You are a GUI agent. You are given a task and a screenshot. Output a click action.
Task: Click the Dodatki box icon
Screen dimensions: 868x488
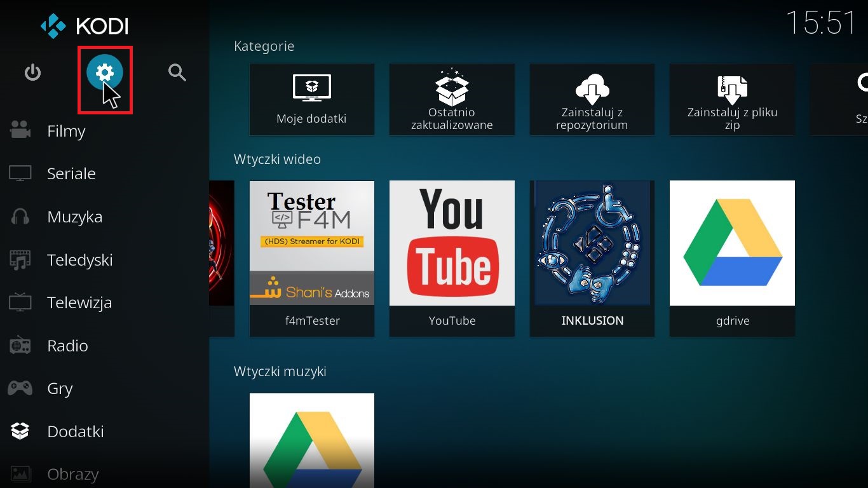tap(20, 431)
